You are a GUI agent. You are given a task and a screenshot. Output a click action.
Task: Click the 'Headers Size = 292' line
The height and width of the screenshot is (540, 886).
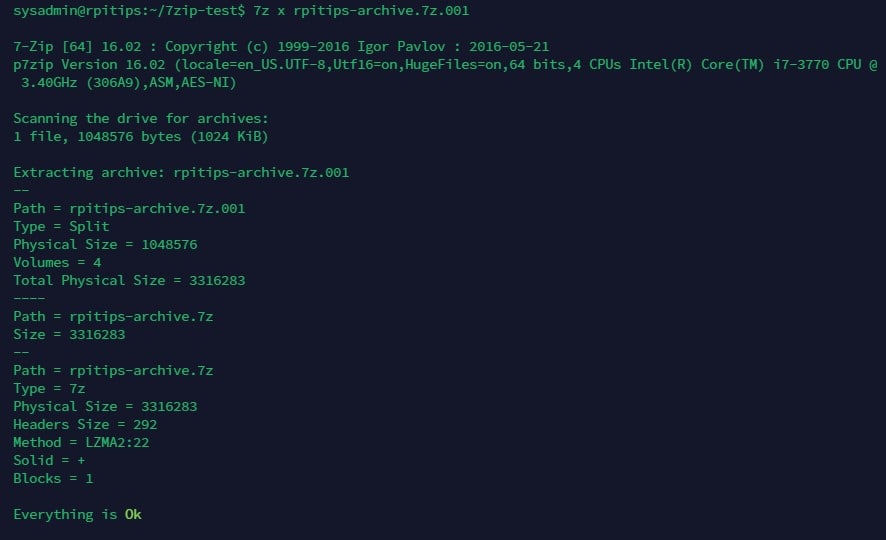(85, 424)
